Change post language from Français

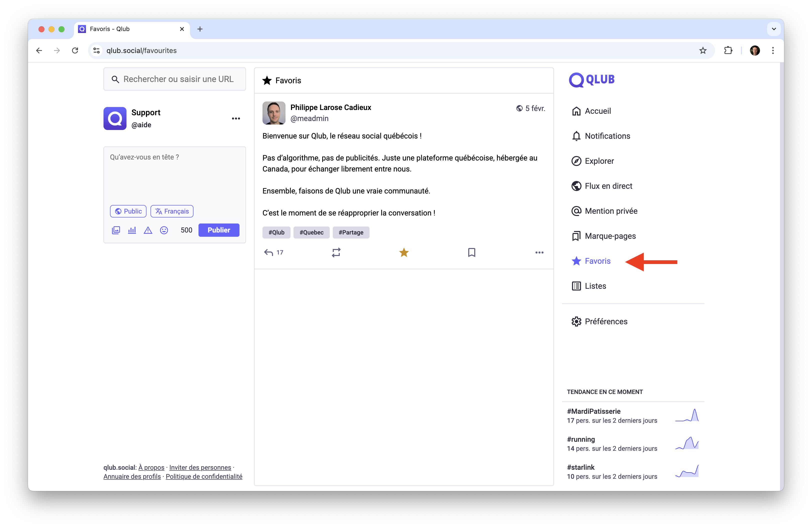(172, 211)
